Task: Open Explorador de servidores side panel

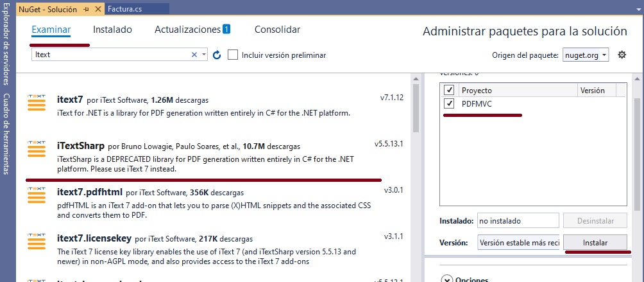Action: point(6,44)
